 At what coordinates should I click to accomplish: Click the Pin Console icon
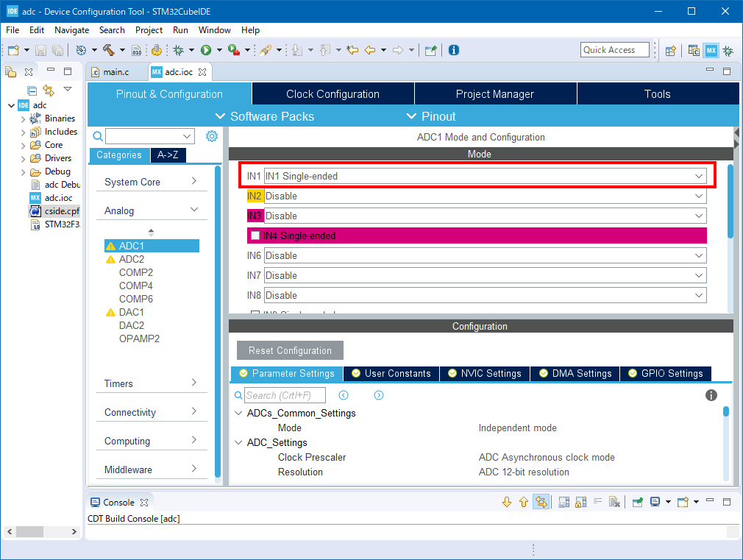pyautogui.click(x=638, y=502)
